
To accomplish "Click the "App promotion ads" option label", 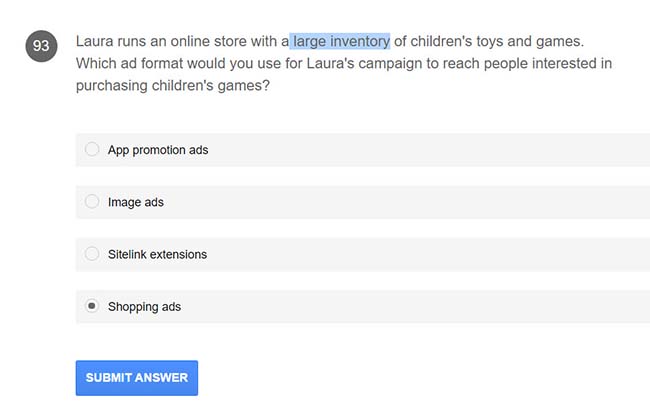I will 158,150.
